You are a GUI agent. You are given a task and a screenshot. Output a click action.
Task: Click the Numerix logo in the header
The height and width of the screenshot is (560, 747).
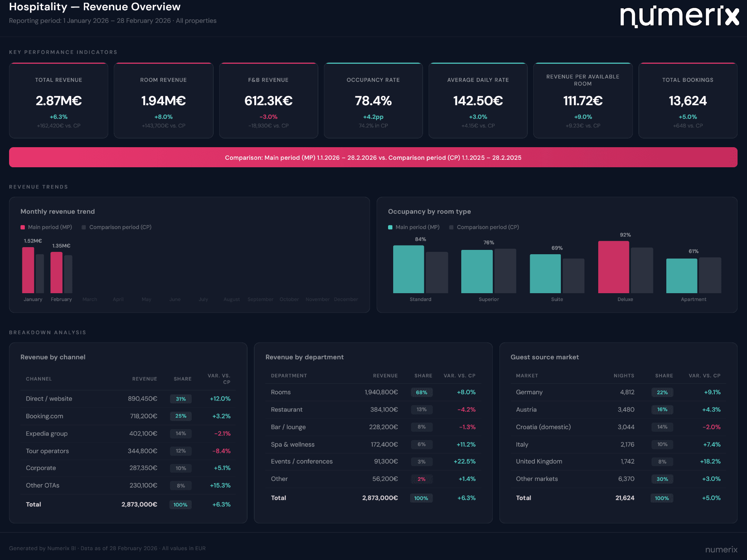pyautogui.click(x=680, y=16)
